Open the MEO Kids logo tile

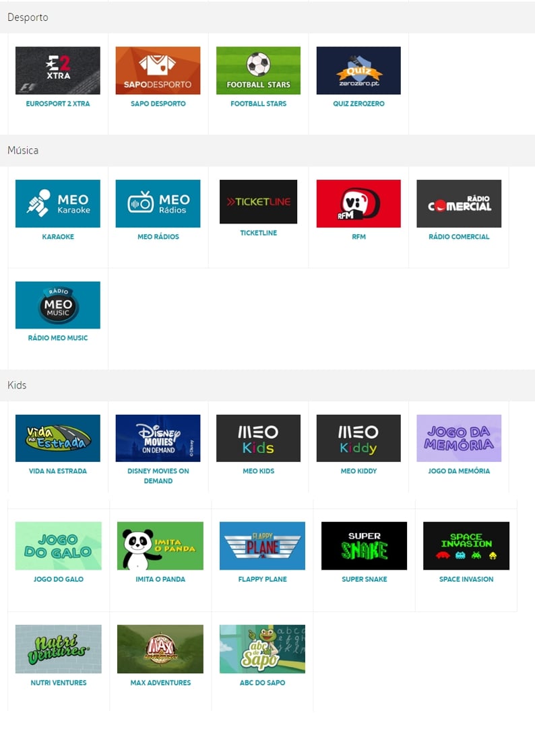[x=258, y=438]
